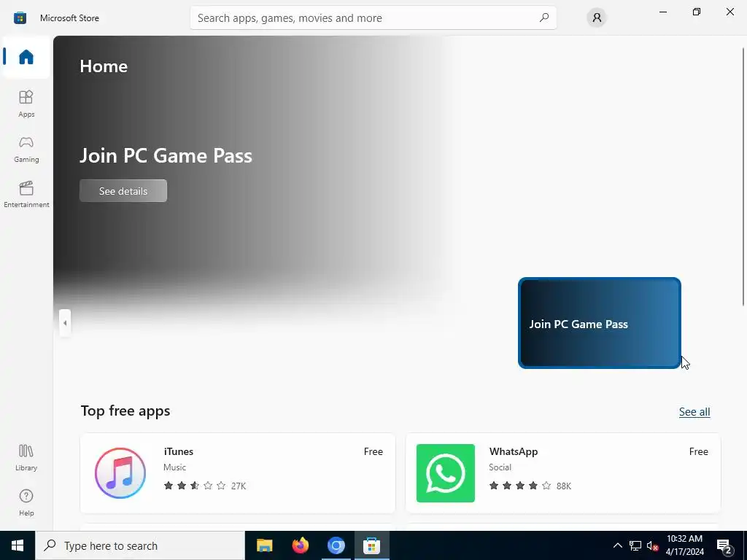
Task: Click the search magnifier icon
Action: click(x=544, y=17)
